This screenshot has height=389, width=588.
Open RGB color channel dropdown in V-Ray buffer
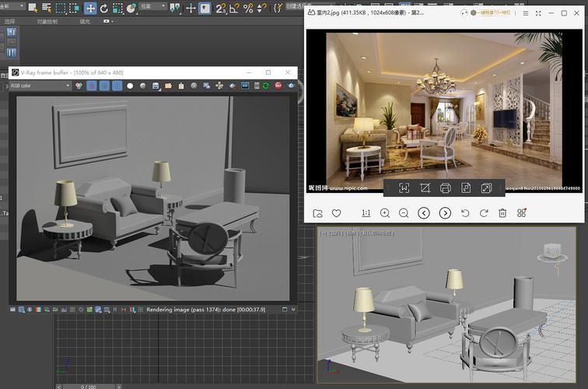pos(40,86)
